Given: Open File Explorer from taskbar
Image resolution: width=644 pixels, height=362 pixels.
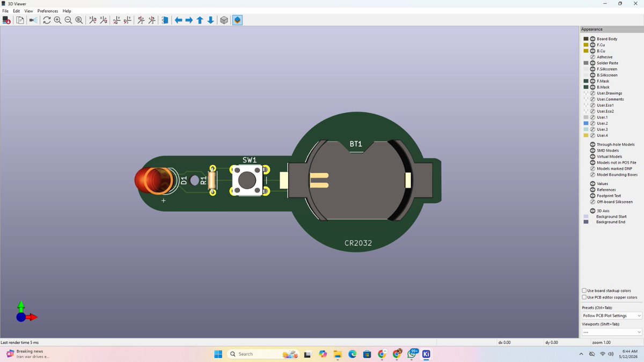Looking at the screenshot, I should pyautogui.click(x=338, y=354).
